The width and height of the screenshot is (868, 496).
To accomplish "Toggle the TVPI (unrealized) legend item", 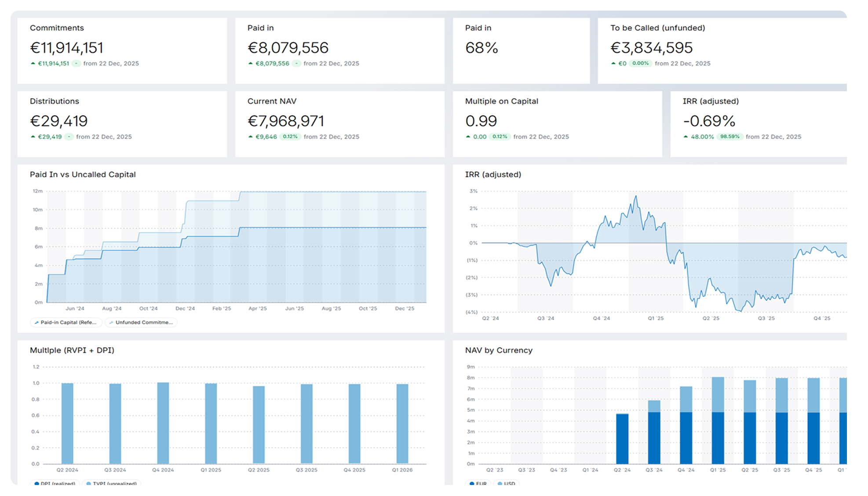I will pyautogui.click(x=111, y=483).
